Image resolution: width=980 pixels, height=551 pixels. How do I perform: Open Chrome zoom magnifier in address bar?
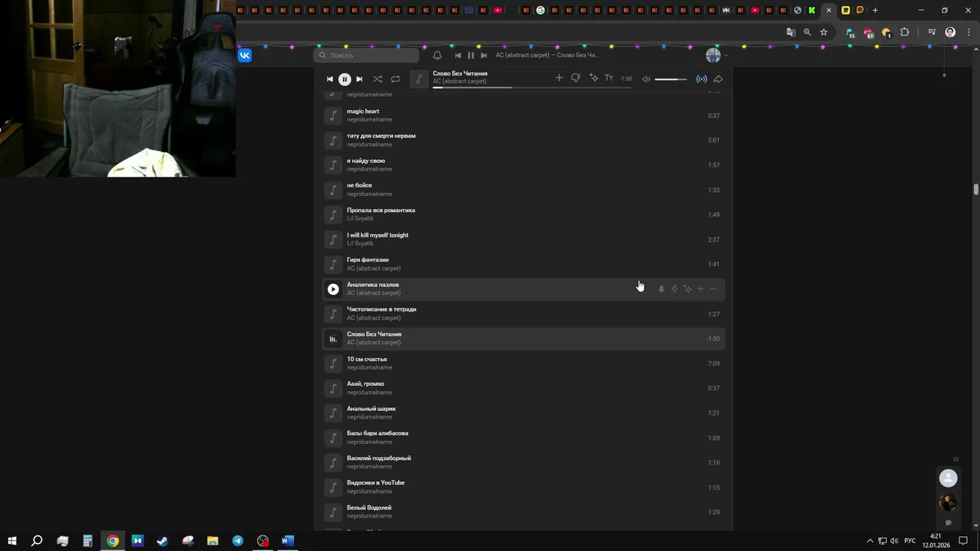coord(807,32)
